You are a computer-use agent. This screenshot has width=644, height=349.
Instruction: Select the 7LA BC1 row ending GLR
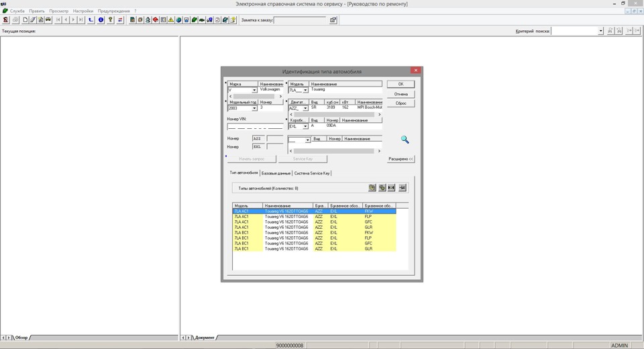(314, 249)
